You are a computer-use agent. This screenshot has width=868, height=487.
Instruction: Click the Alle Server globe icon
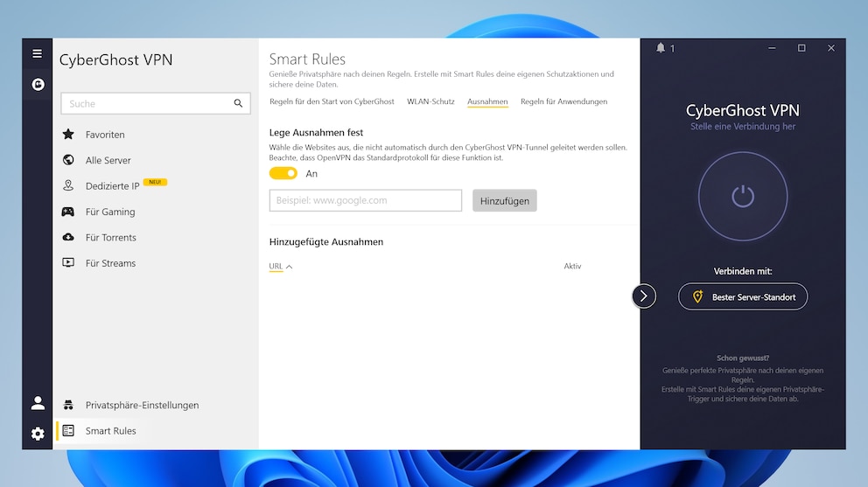coord(68,160)
